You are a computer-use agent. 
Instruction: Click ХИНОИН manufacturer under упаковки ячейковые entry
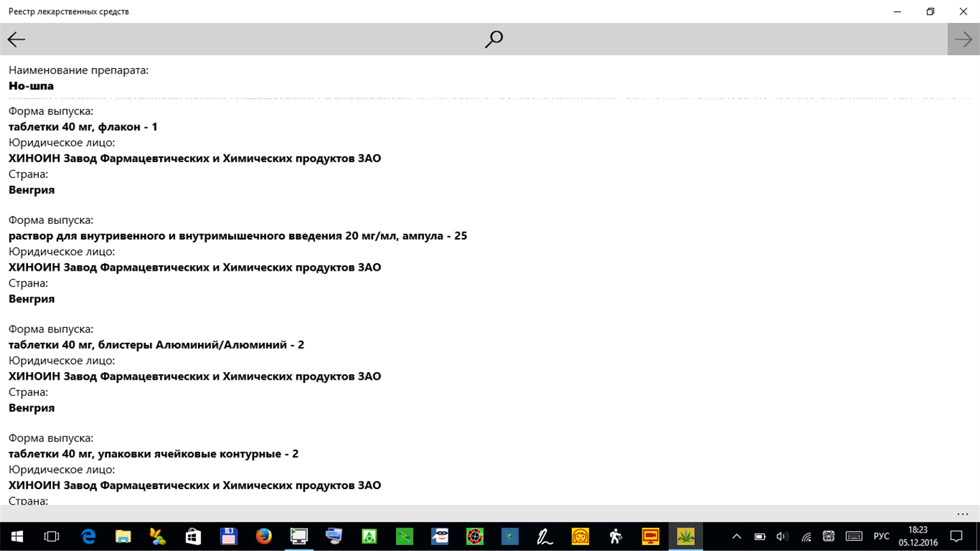point(195,485)
